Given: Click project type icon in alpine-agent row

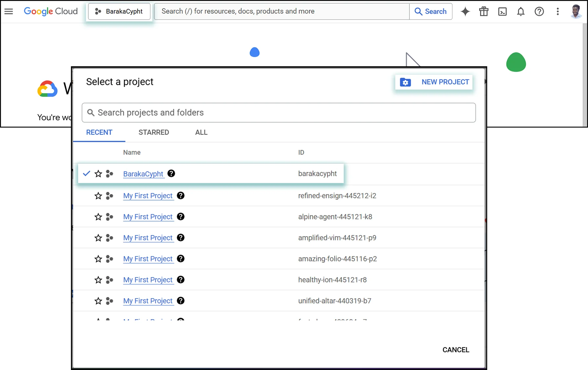Looking at the screenshot, I should tap(109, 217).
